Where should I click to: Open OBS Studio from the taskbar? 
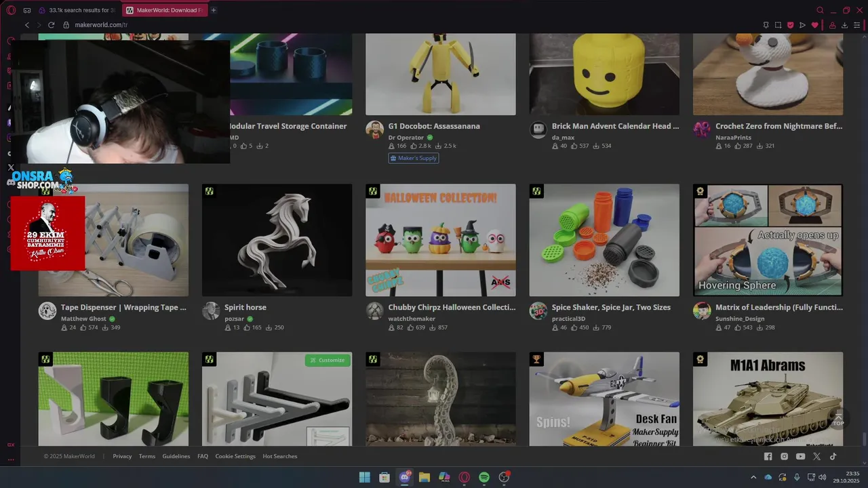[x=504, y=477]
